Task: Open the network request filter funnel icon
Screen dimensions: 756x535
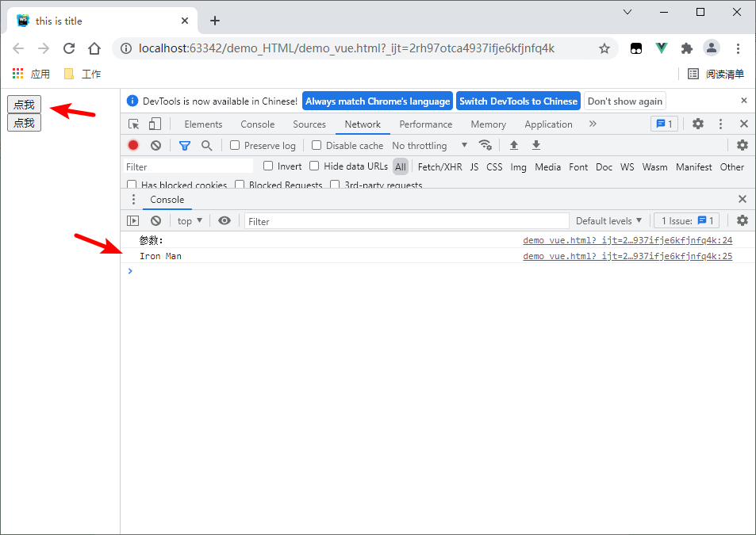Action: click(185, 145)
